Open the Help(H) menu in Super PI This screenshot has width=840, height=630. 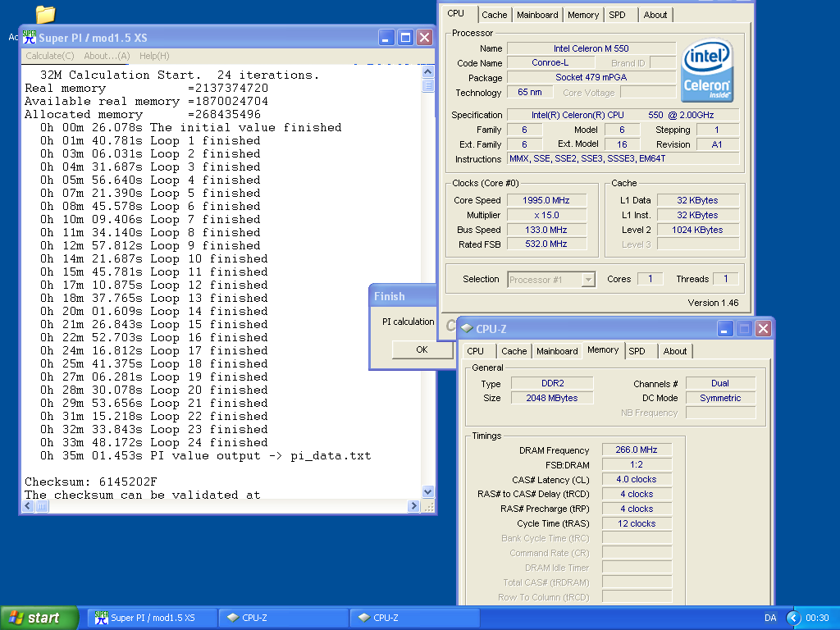pos(154,56)
